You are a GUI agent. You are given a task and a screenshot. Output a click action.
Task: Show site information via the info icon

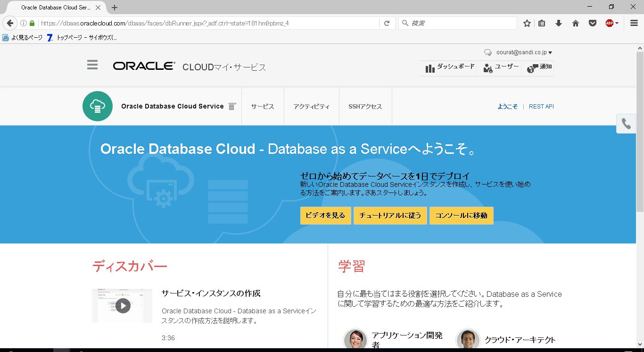[24, 23]
